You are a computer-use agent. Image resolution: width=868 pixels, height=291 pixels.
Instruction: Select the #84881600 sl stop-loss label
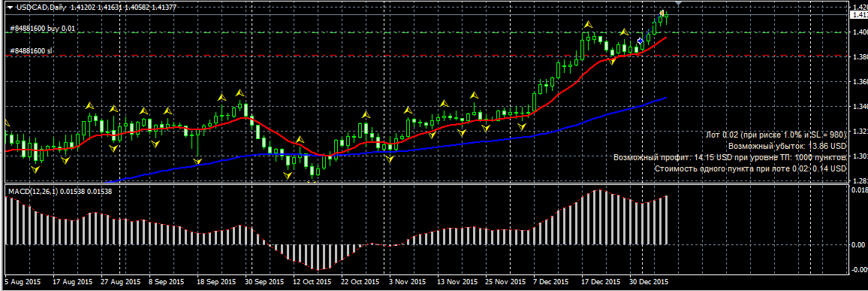(x=32, y=51)
